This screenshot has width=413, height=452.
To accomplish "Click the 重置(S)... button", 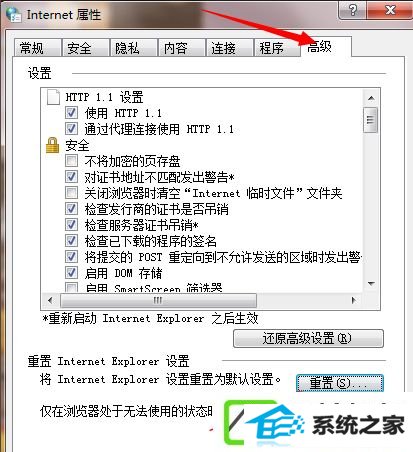I will point(340,383).
